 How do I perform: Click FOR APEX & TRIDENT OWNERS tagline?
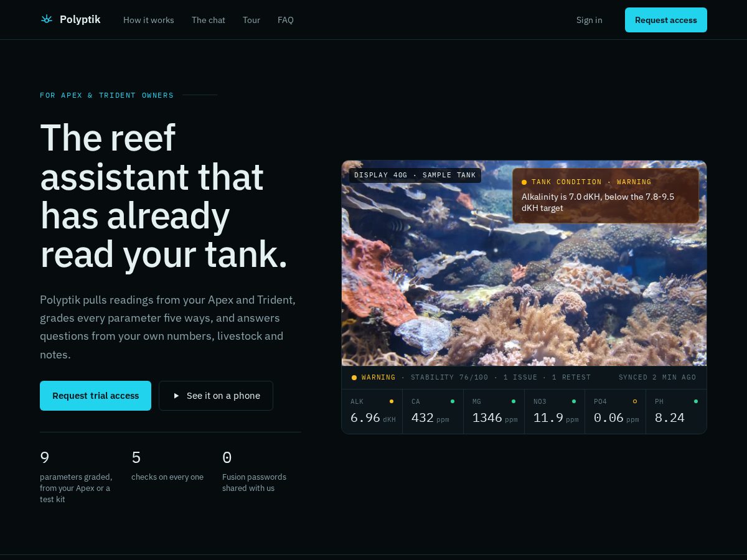coord(107,95)
